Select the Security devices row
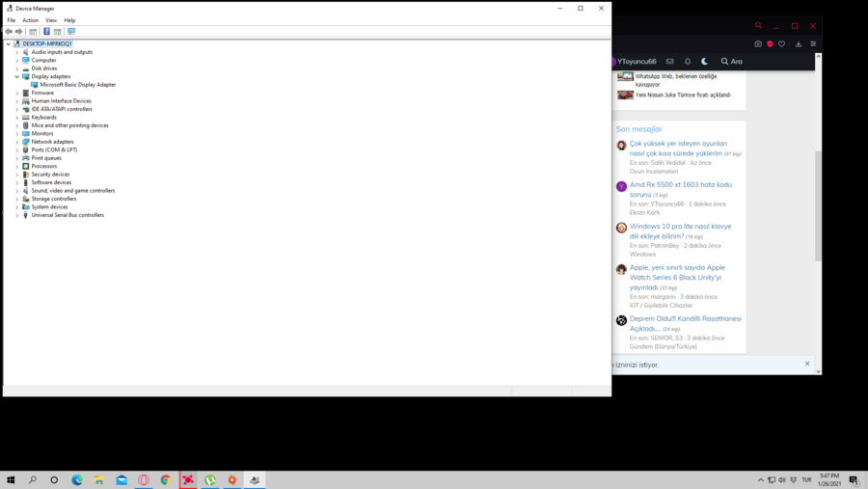 point(50,175)
